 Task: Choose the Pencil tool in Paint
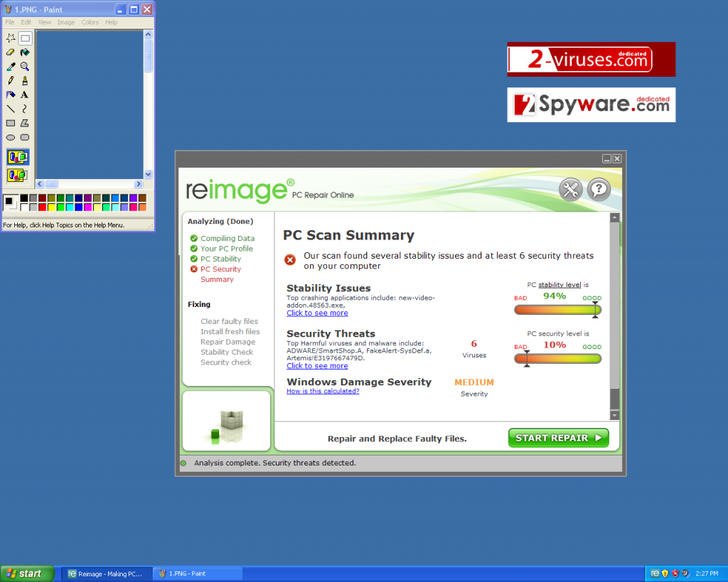point(11,81)
